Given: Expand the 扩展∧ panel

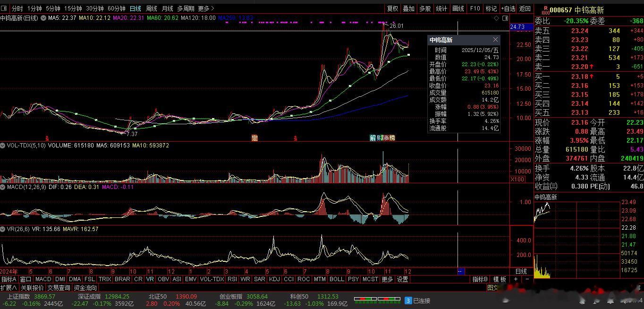Looking at the screenshot, I should tap(9, 288).
